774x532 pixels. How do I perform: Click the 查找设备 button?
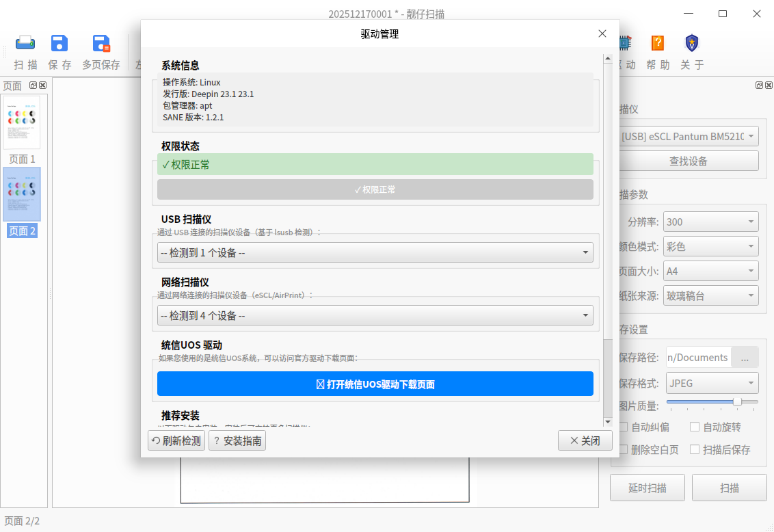click(x=689, y=161)
